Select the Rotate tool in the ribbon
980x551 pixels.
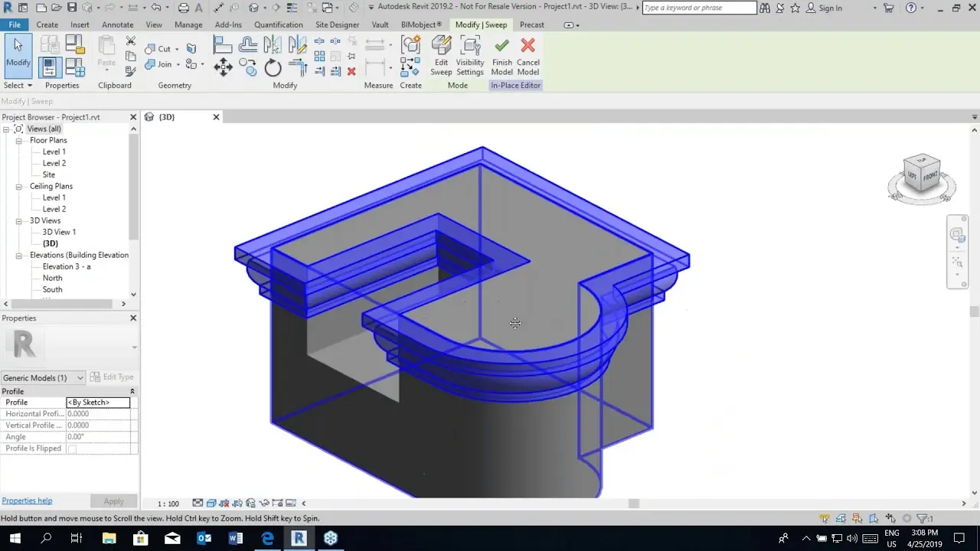pyautogui.click(x=273, y=68)
